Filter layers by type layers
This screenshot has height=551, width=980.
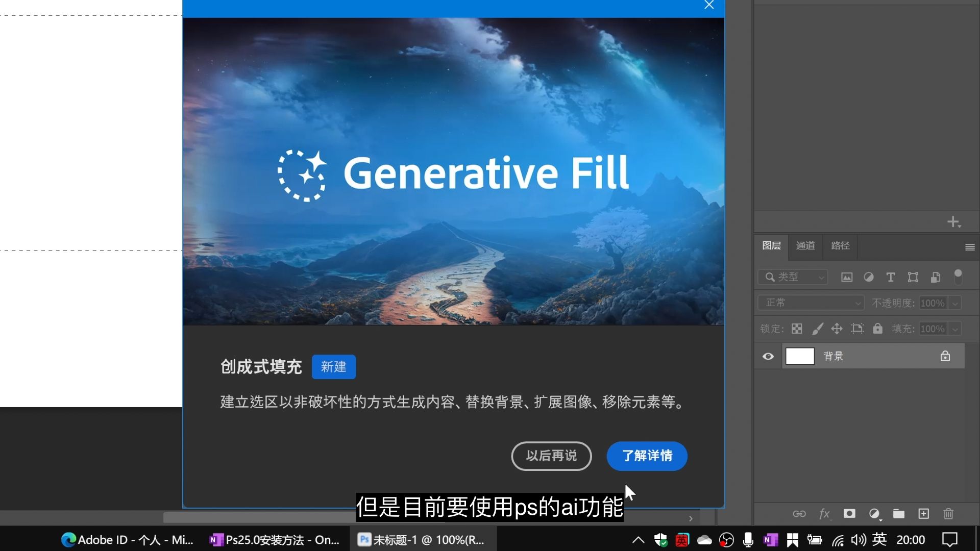891,277
